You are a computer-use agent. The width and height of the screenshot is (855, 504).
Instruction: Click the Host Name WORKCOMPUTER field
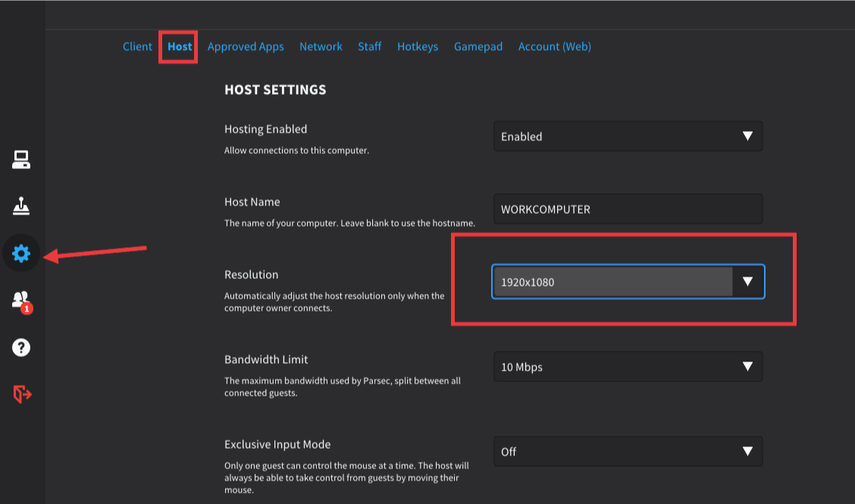tap(628, 209)
